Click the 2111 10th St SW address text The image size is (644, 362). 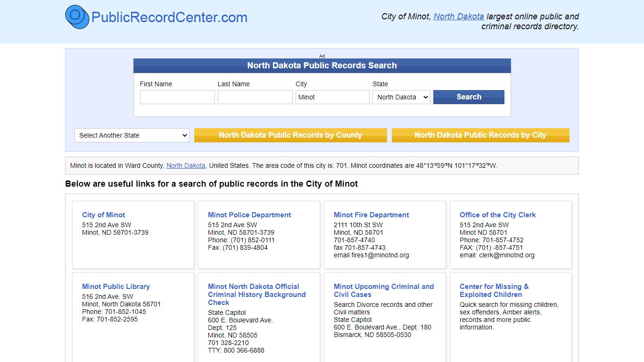point(358,225)
